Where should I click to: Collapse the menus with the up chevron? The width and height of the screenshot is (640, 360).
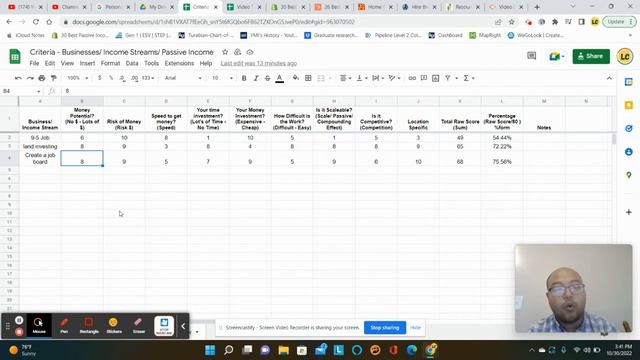point(609,78)
